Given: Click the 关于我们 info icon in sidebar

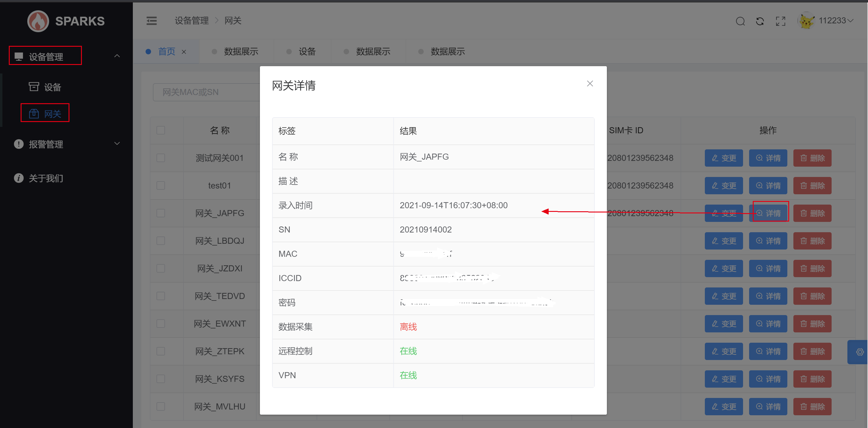Looking at the screenshot, I should (19, 178).
